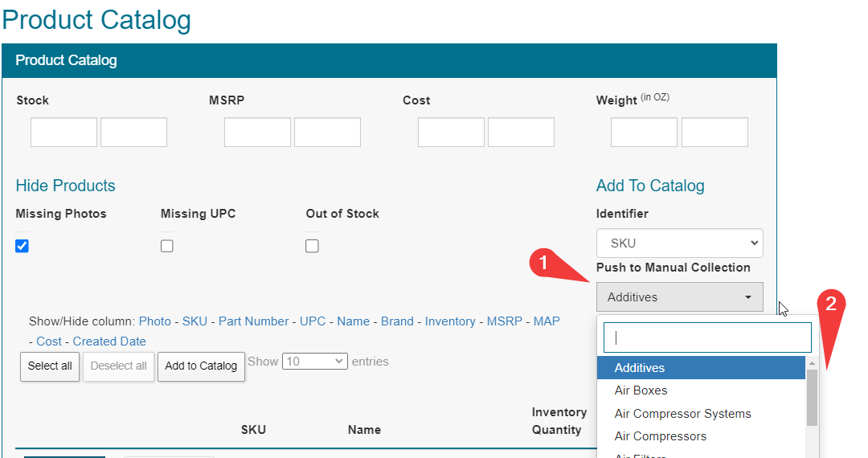
Task: Hide the Created Date column
Action: [109, 341]
